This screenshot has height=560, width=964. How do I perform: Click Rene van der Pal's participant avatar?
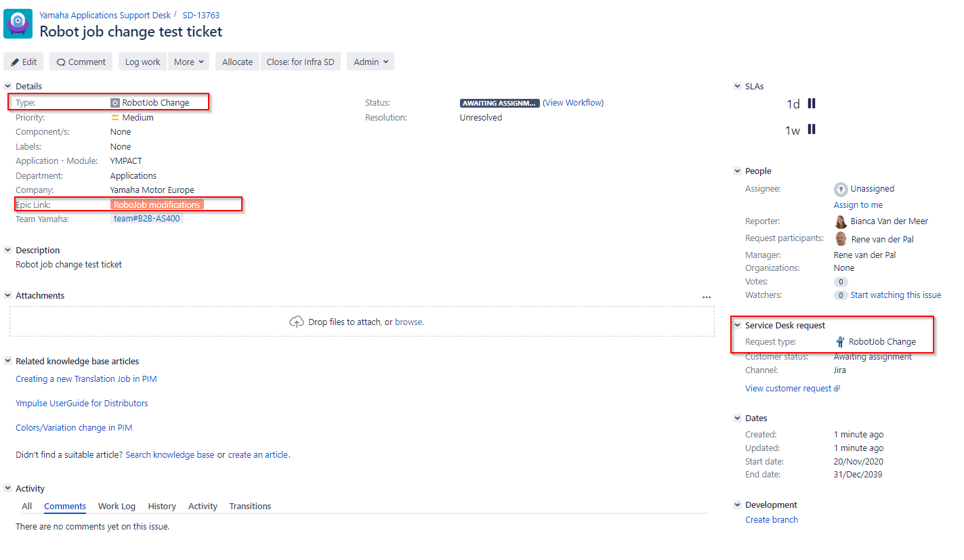841,239
